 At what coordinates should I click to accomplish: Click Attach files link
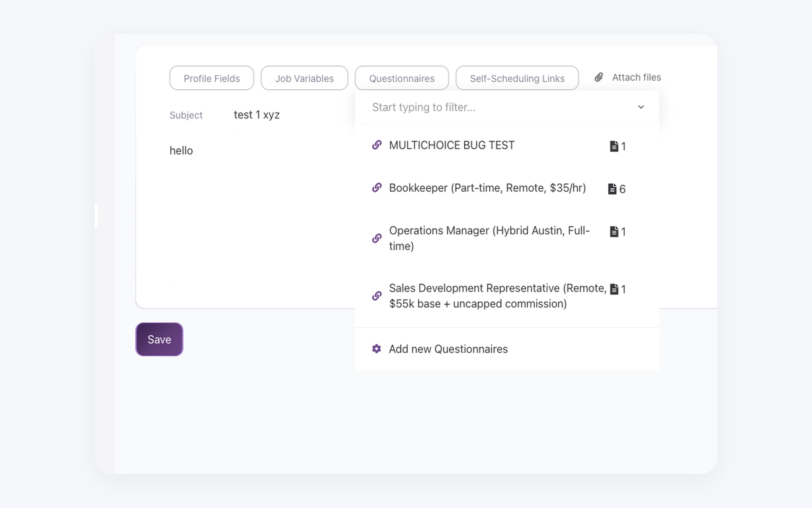click(636, 77)
